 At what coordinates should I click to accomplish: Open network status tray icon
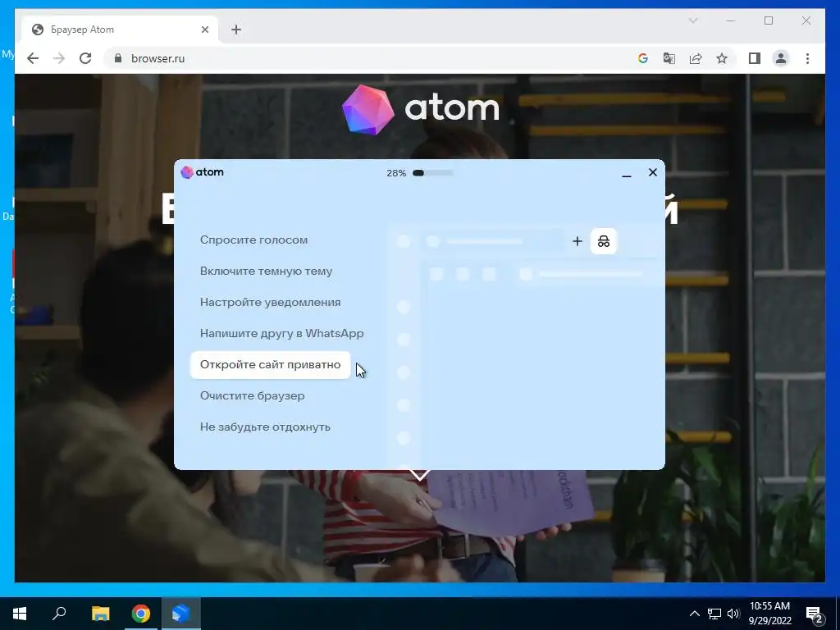[x=714, y=614]
